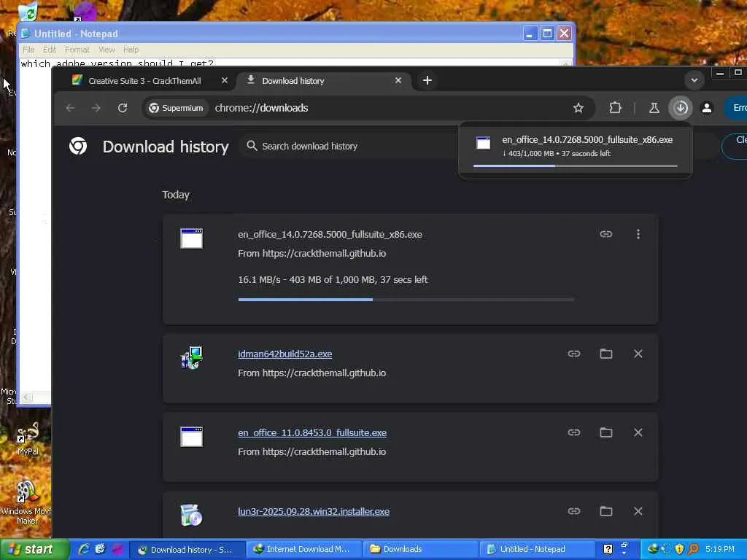The image size is (747, 560).
Task: Click progress bar in the download popup
Action: (x=576, y=166)
